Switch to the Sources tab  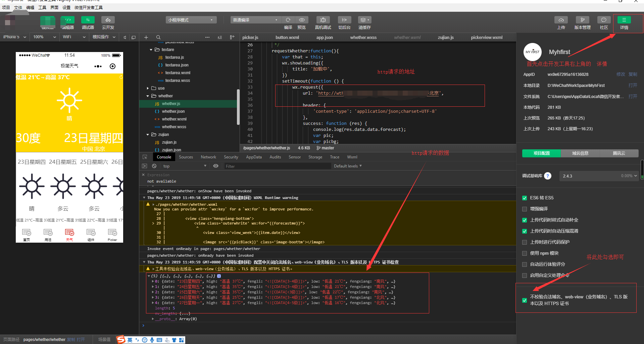186,157
